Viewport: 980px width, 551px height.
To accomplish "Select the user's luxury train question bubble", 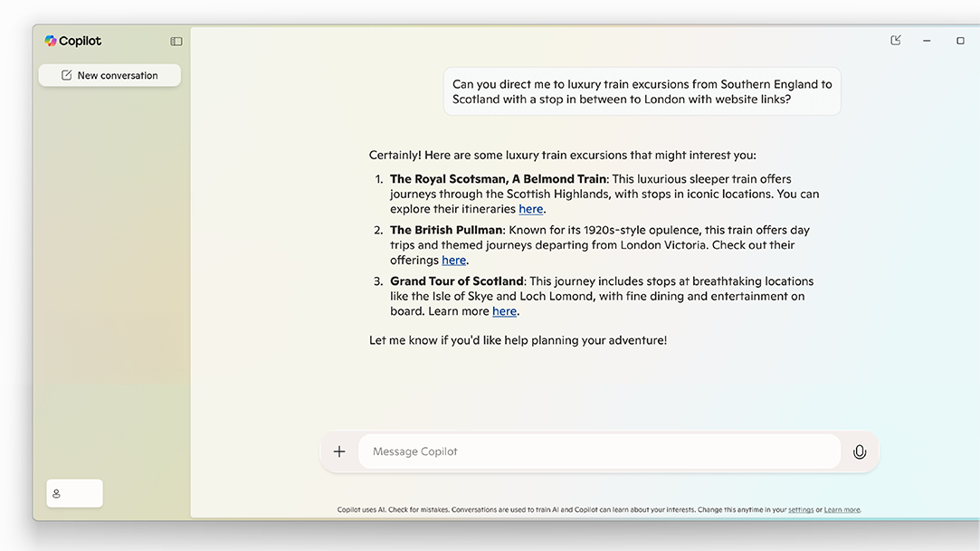I will (642, 91).
